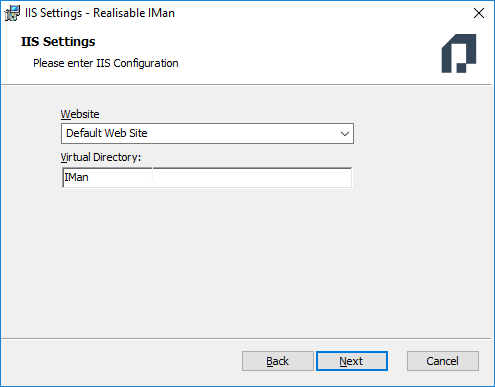495x387 pixels.
Task: Cancel the IMan installation
Action: [x=443, y=361]
